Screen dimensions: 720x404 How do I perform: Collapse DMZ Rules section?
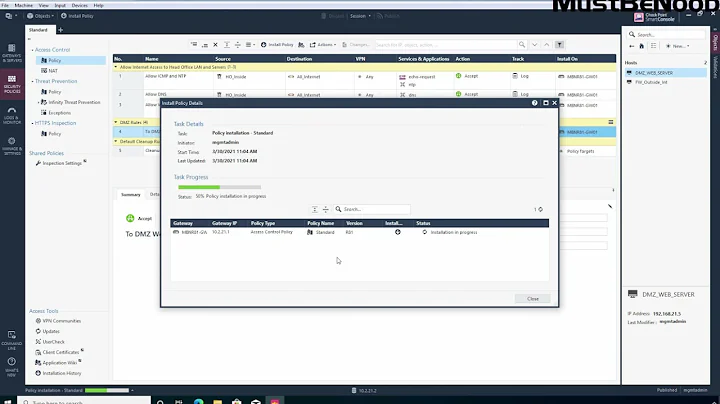coord(116,122)
